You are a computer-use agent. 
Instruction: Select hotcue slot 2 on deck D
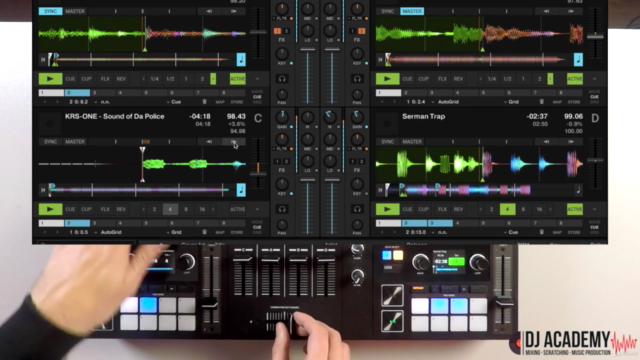click(414, 223)
